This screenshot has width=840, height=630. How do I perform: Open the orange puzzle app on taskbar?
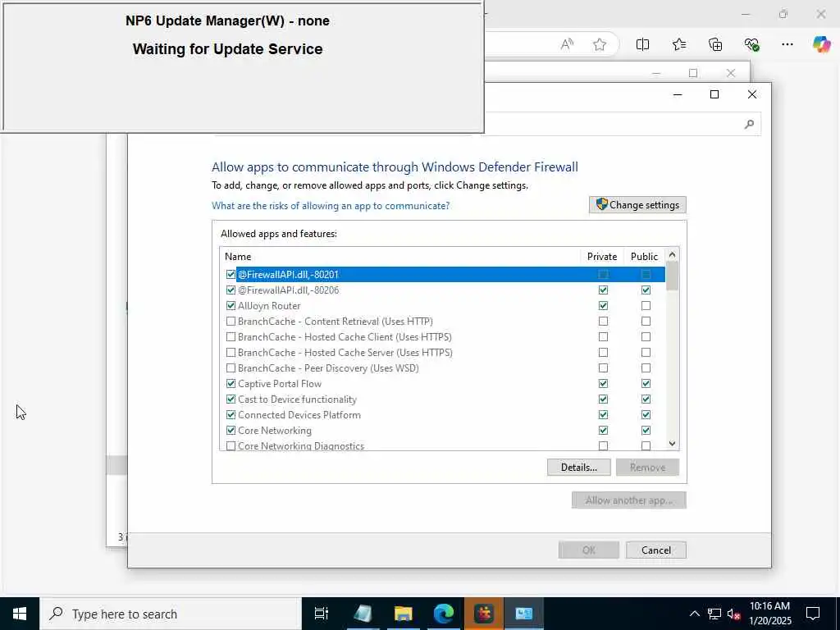click(x=484, y=614)
